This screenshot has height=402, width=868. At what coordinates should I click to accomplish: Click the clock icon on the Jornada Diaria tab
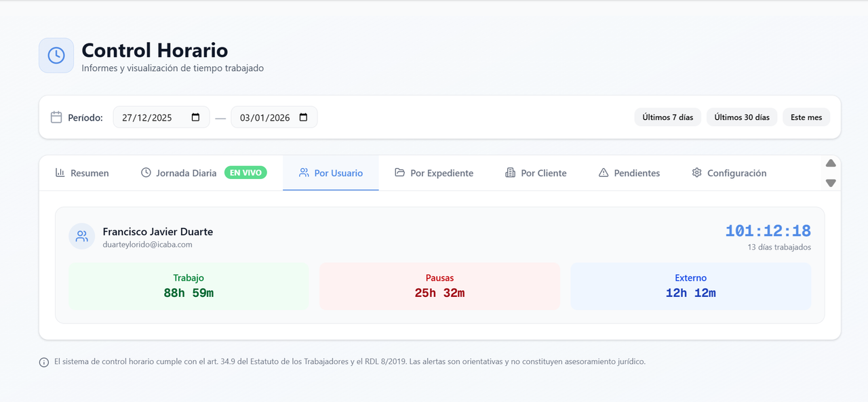[146, 173]
